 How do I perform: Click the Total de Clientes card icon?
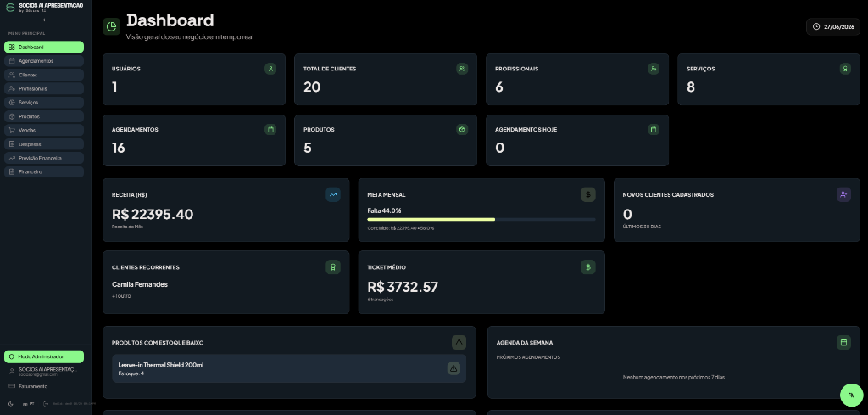[x=462, y=69]
